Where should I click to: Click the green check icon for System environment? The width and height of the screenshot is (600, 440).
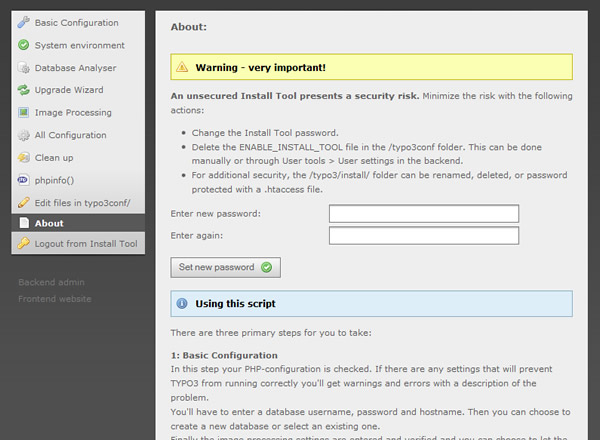(23, 46)
